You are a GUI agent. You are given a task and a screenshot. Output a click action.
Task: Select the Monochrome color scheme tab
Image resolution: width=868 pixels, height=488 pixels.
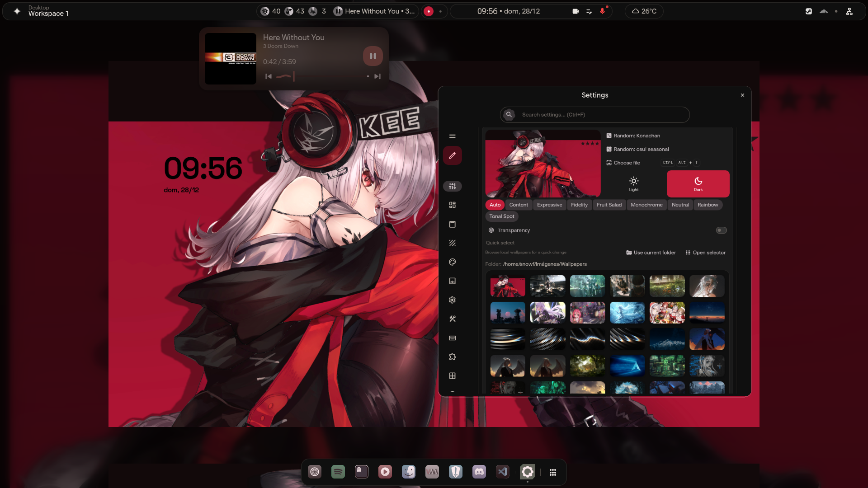point(646,205)
